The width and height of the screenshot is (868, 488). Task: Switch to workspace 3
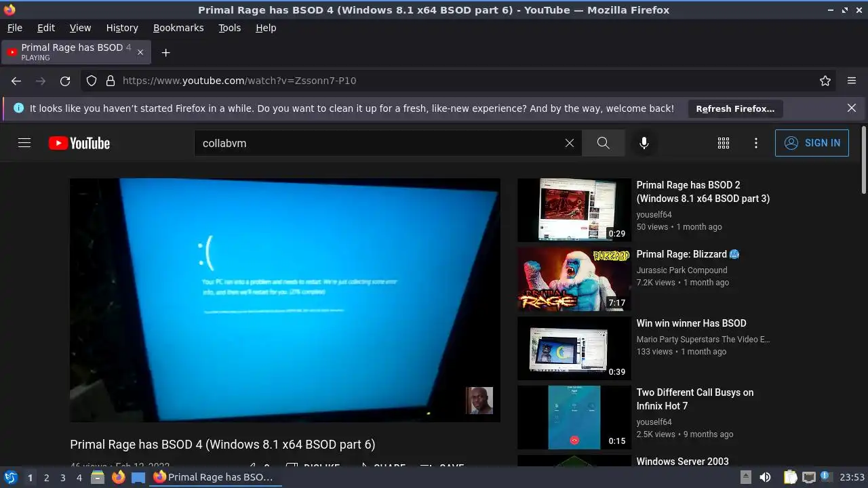[x=62, y=477]
